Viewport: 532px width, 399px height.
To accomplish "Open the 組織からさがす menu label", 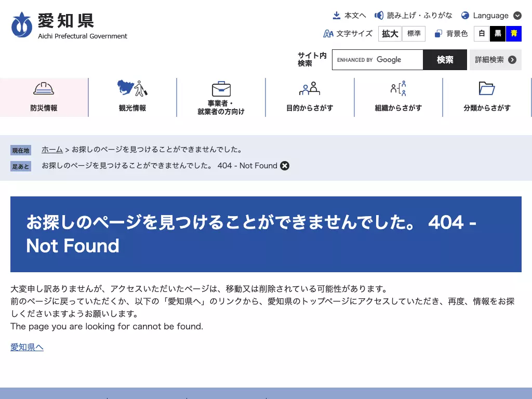I will coord(398,108).
